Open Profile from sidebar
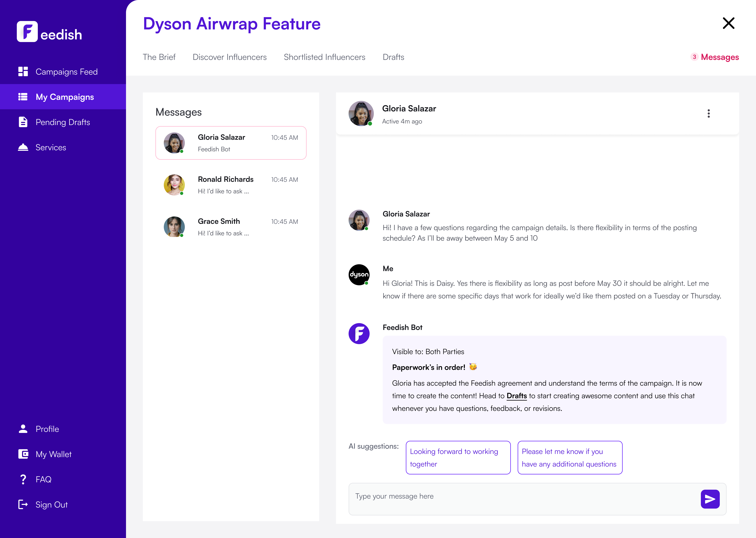 click(x=63, y=429)
